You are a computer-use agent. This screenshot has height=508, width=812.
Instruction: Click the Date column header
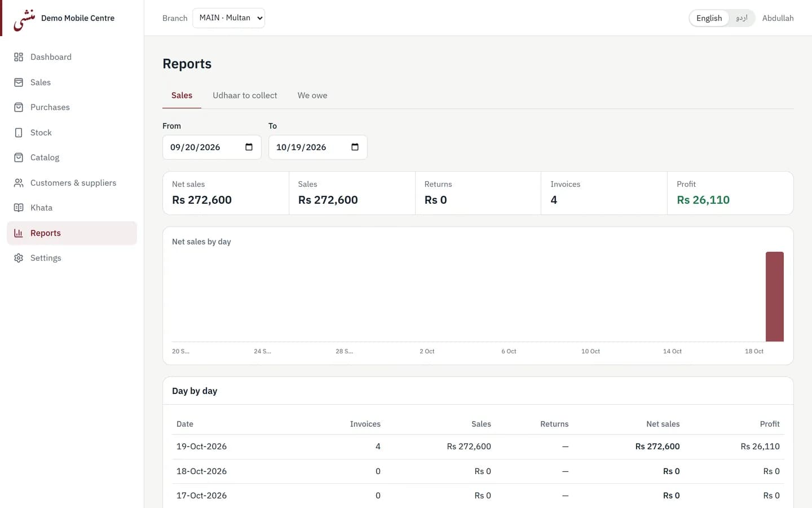pos(185,424)
